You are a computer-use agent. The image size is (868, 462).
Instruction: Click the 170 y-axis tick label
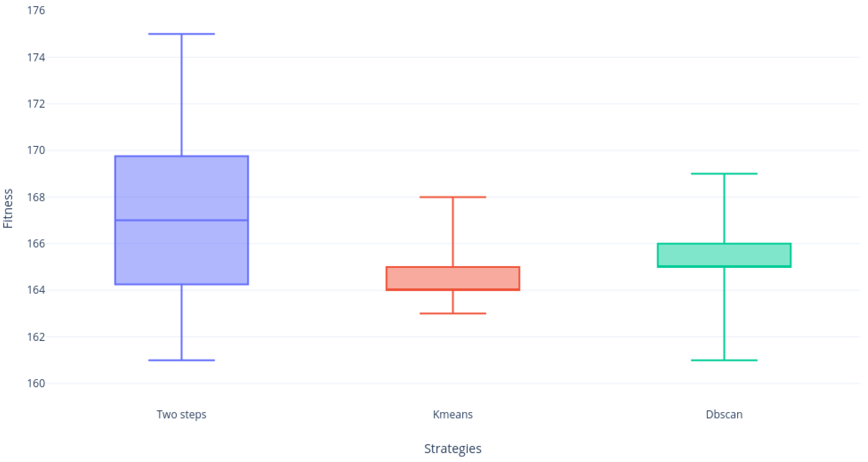(x=36, y=150)
